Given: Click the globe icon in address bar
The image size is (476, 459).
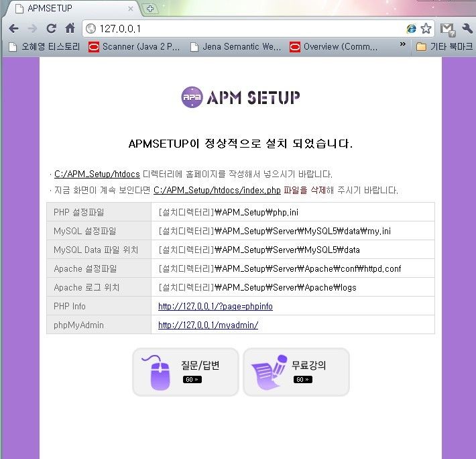Looking at the screenshot, I should pyautogui.click(x=91, y=29).
